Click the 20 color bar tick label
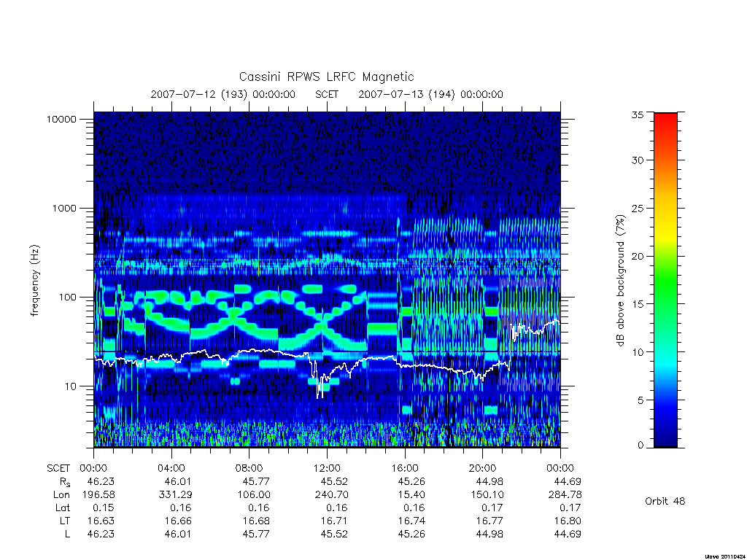 638,256
